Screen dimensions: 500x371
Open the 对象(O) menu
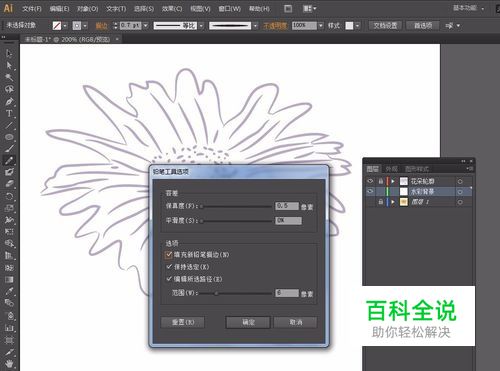coord(88,9)
